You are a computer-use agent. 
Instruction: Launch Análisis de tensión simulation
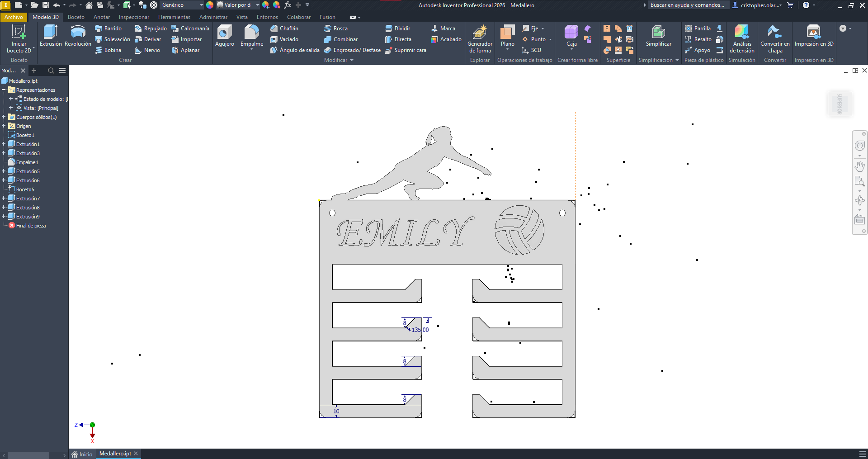tap(742, 39)
